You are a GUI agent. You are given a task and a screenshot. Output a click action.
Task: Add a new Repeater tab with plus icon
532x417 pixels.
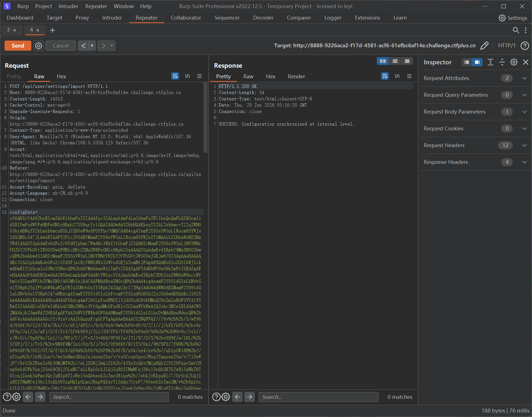(x=52, y=30)
